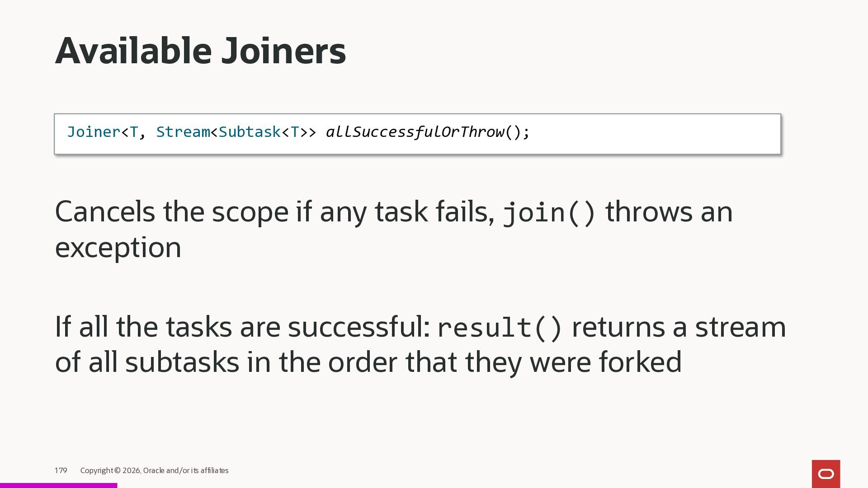The width and height of the screenshot is (868, 488).
Task: Click the word "throws" after join()
Action: coord(649,211)
